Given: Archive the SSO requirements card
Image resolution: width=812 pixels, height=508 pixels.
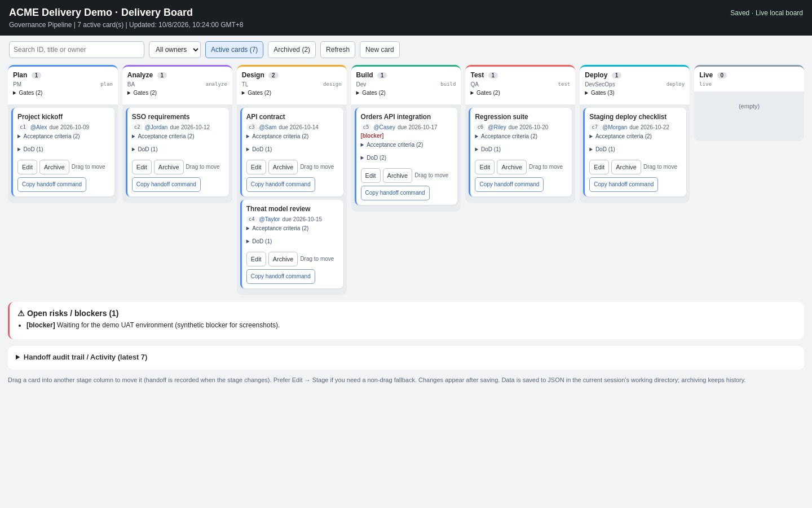Looking at the screenshot, I should pyautogui.click(x=169, y=167).
